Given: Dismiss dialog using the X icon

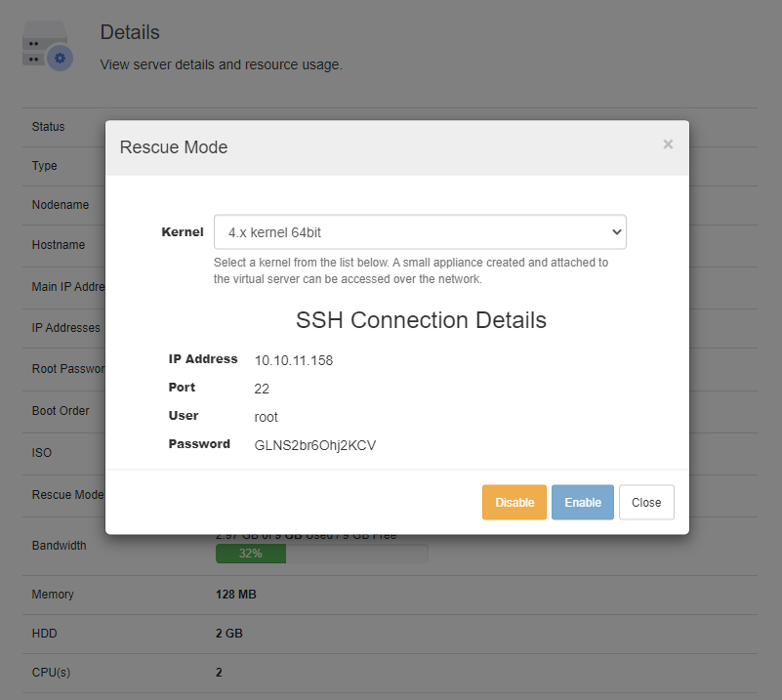Looking at the screenshot, I should (x=668, y=144).
